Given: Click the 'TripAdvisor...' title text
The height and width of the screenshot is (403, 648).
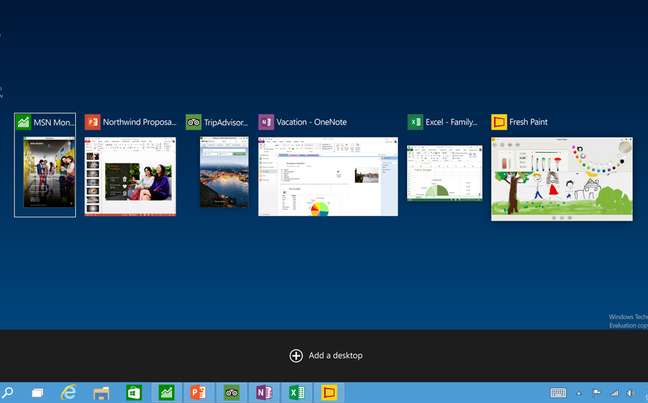Looking at the screenshot, I should [x=226, y=122].
